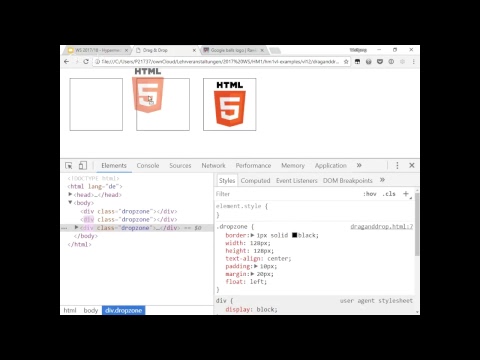Open the Application tab
This screenshot has width=480, height=360.
click(x=331, y=166)
